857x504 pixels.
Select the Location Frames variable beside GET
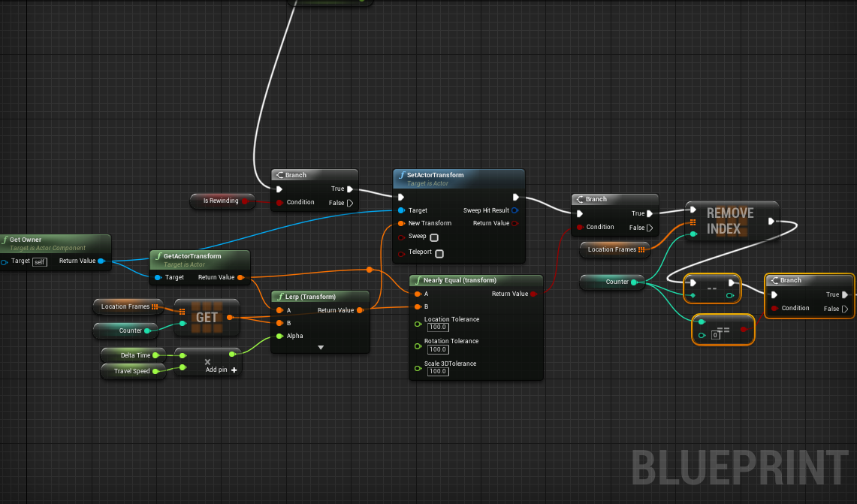tap(129, 306)
